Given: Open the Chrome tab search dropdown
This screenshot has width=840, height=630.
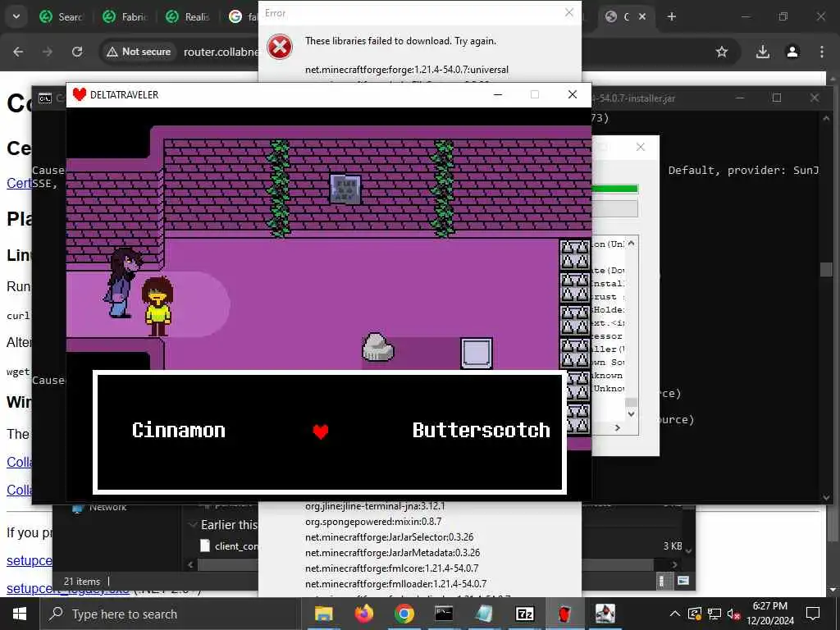Looking at the screenshot, I should (x=16, y=16).
